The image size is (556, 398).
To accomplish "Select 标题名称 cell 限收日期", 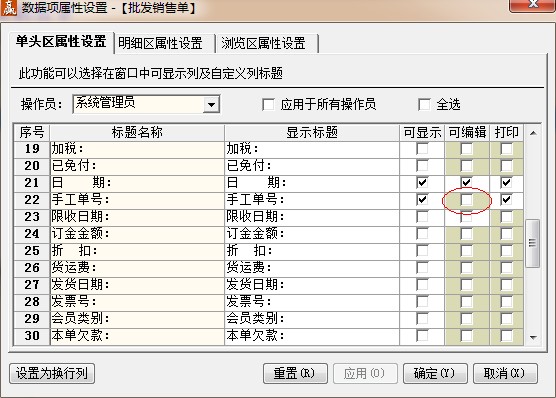I will tap(137, 217).
